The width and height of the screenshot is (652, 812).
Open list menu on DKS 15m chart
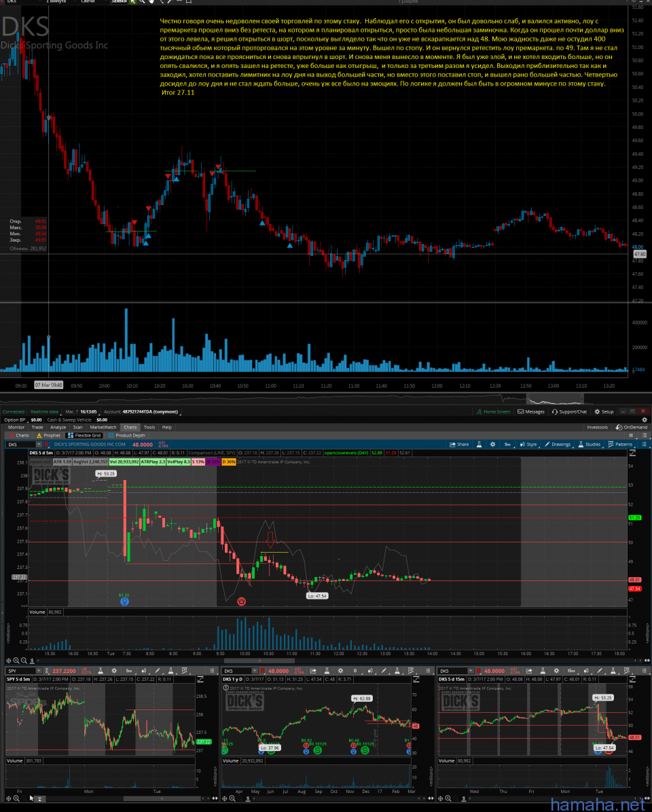point(645,671)
